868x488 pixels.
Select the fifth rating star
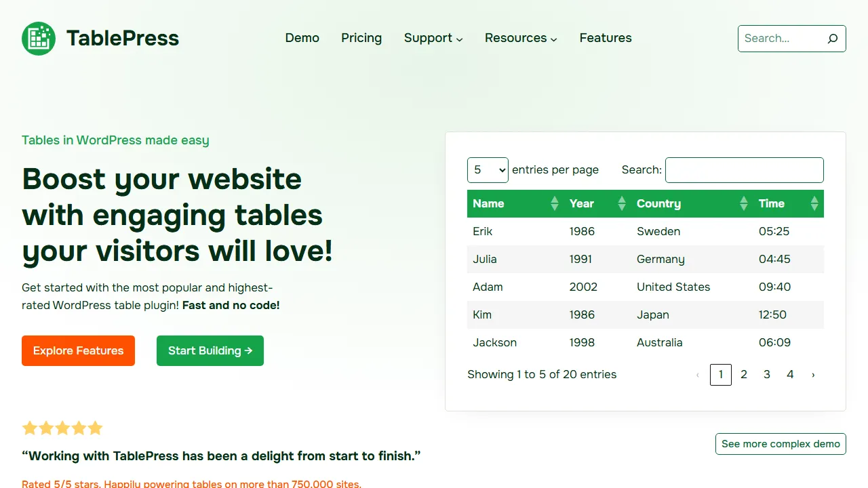pos(95,428)
